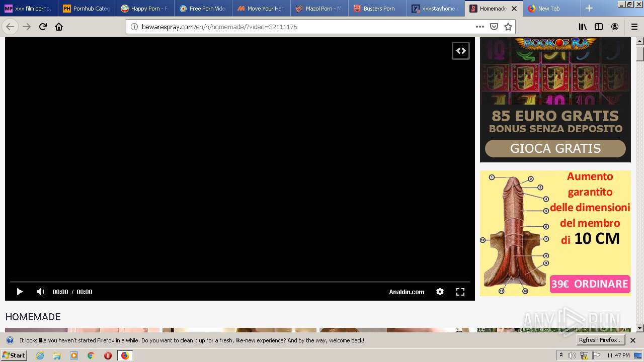Go forward to the next page

27,27
